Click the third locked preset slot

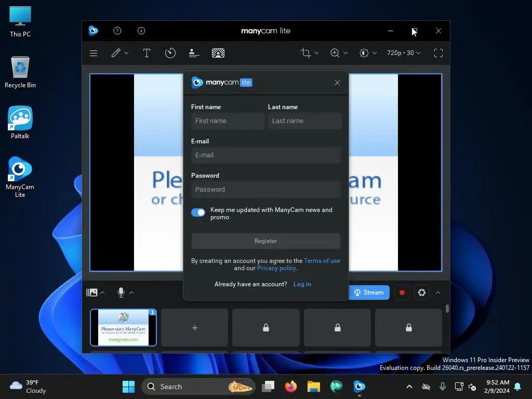pos(409,328)
